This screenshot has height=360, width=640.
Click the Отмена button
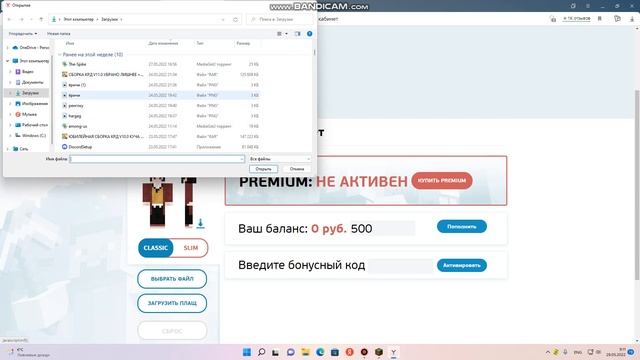297,169
